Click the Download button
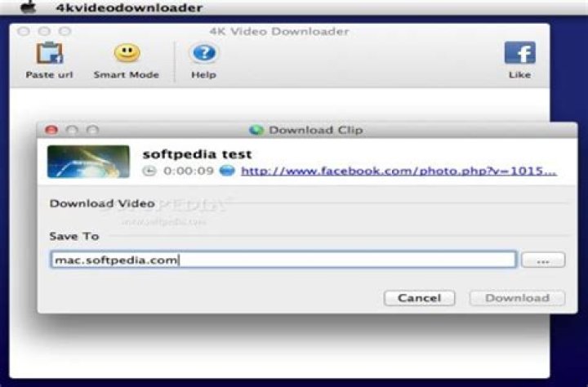Image resolution: width=588 pixels, height=387 pixels. click(x=517, y=298)
